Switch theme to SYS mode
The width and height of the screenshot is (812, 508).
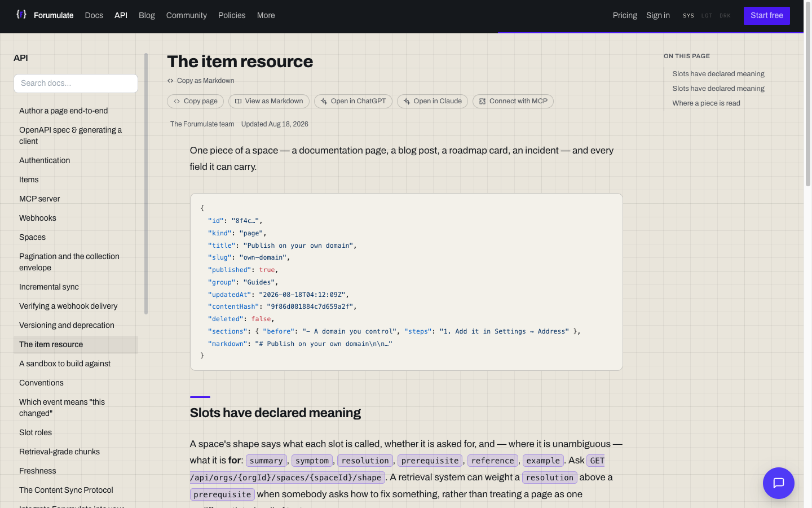[689, 16]
